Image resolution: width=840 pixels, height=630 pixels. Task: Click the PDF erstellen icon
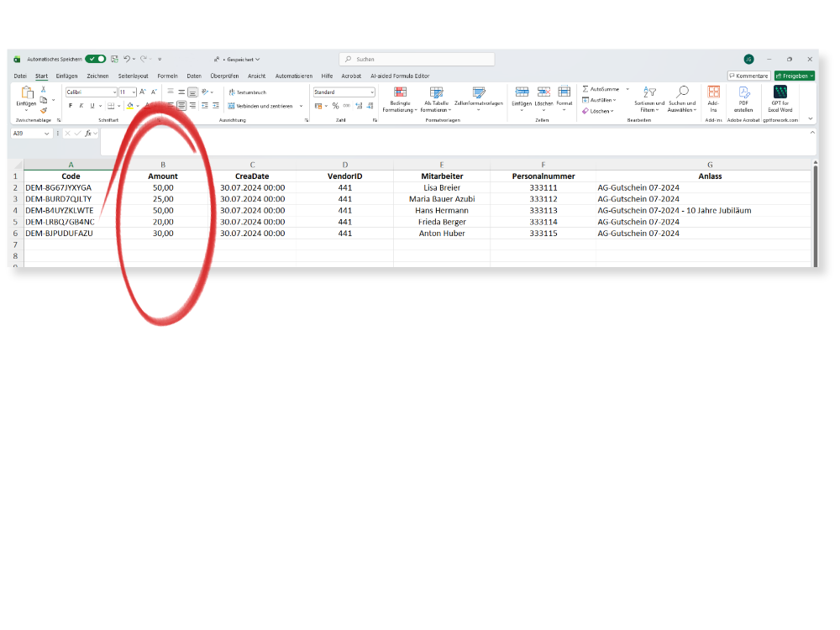pyautogui.click(x=743, y=92)
